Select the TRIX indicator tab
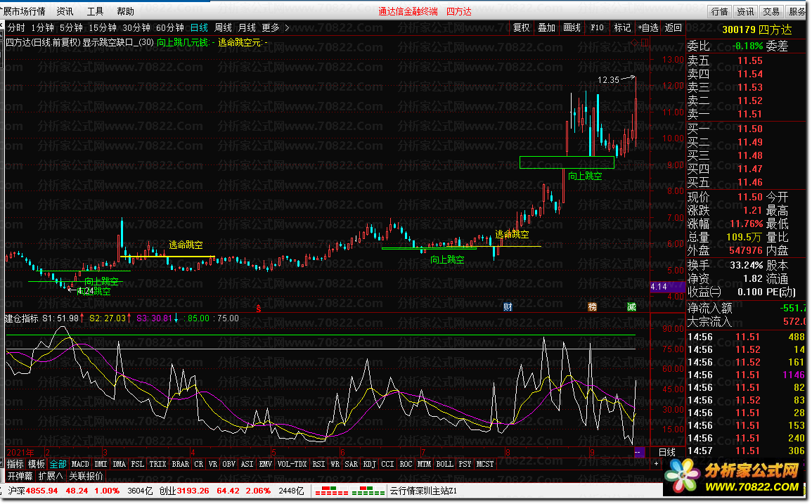Image resolution: width=812 pixels, height=504 pixels. tap(158, 464)
